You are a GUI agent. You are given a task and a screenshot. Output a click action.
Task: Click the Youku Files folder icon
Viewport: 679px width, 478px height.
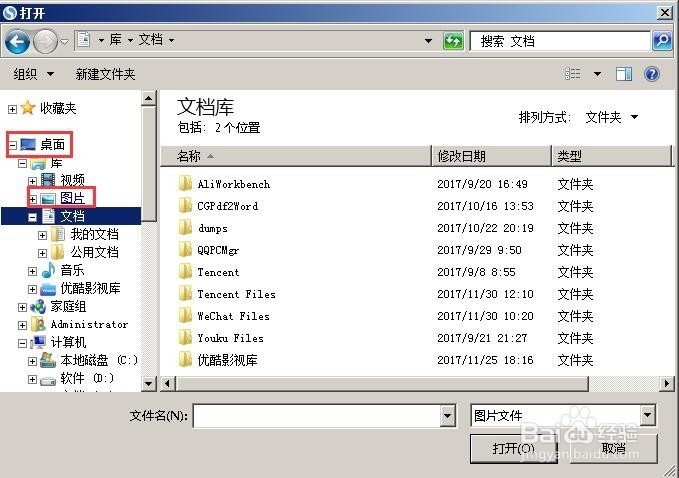coord(185,338)
